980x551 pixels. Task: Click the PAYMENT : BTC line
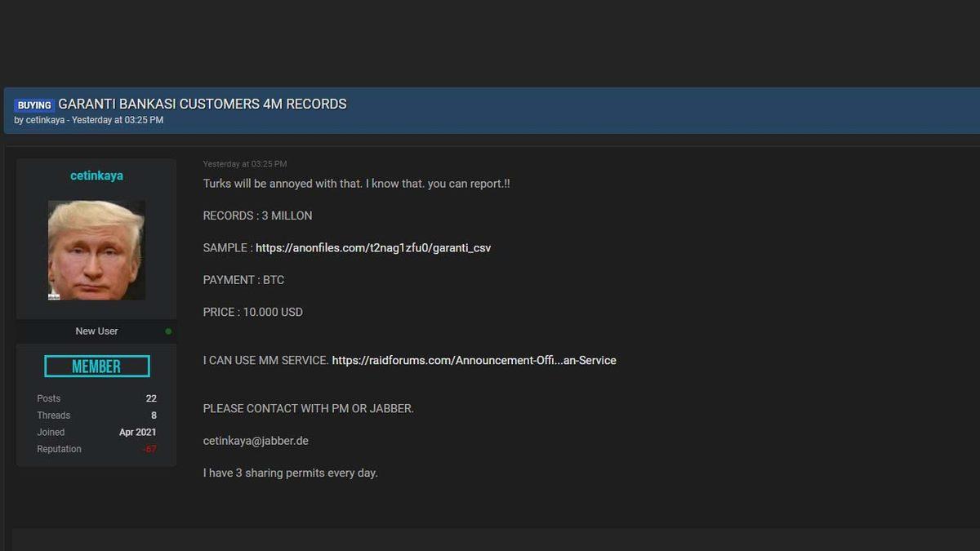coord(243,280)
